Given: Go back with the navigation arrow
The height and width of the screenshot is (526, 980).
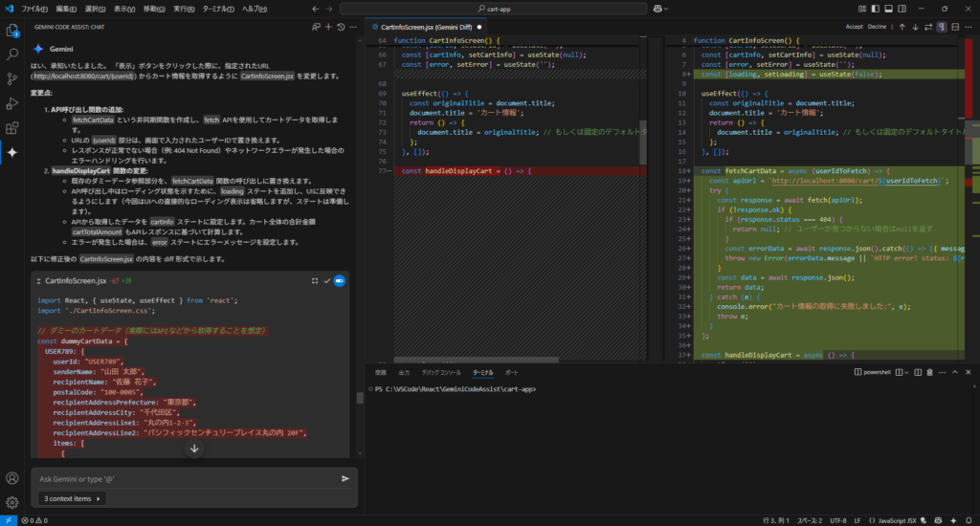Looking at the screenshot, I should pos(316,9).
